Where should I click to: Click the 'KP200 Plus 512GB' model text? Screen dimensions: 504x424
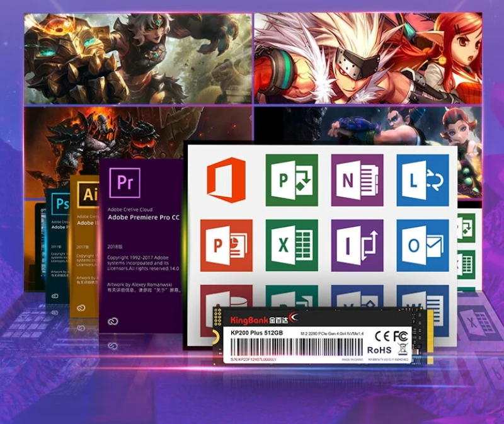pyautogui.click(x=257, y=333)
